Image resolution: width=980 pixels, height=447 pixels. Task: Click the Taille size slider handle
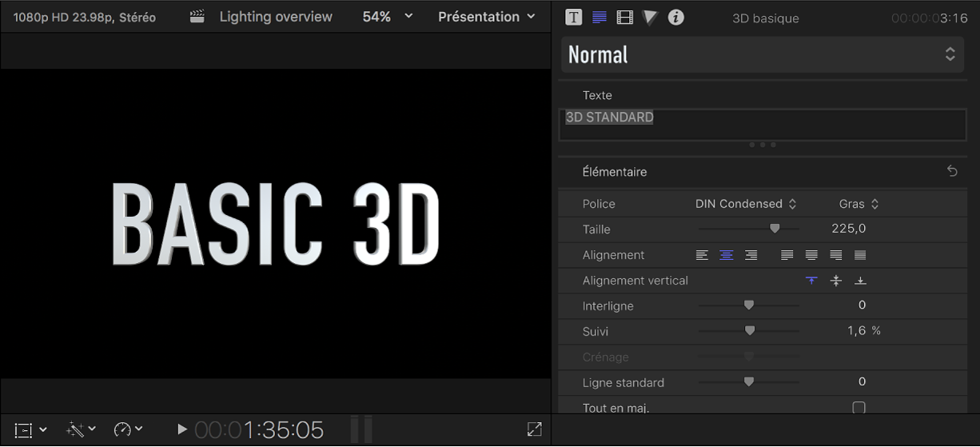click(774, 229)
